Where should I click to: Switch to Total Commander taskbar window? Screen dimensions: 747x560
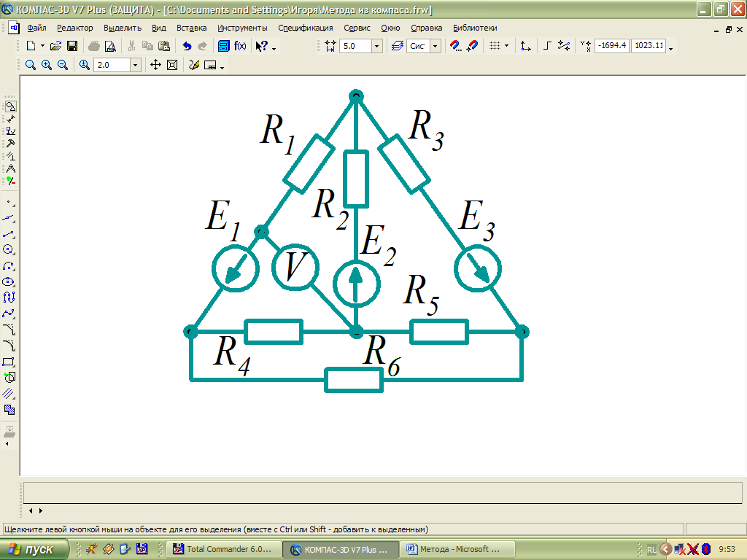224,550
